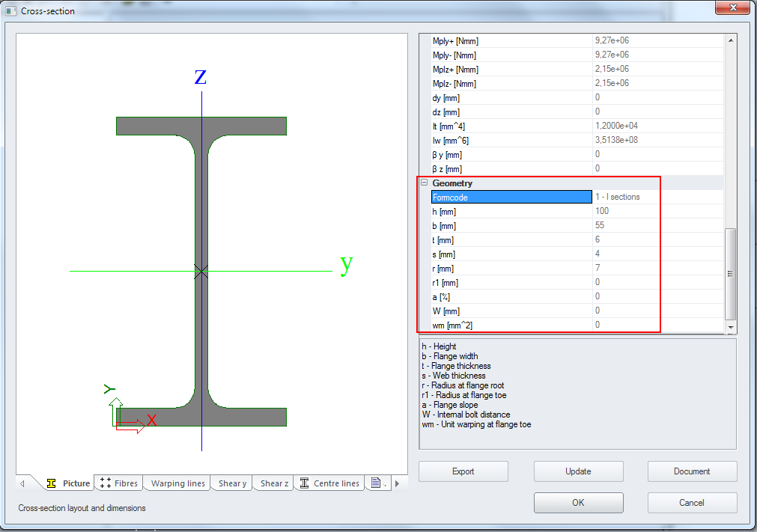Confirm with the OK button
This screenshot has width=757, height=532.
click(578, 503)
